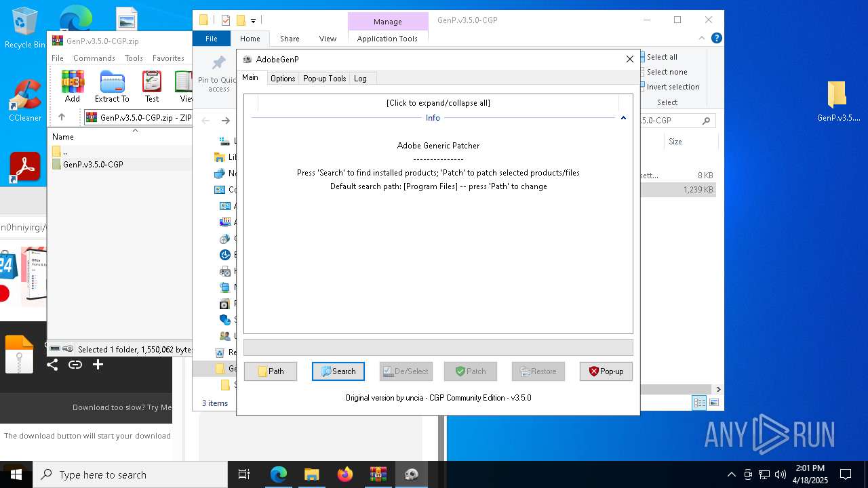
Task: Open Explorer Help icon
Action: coord(716,39)
